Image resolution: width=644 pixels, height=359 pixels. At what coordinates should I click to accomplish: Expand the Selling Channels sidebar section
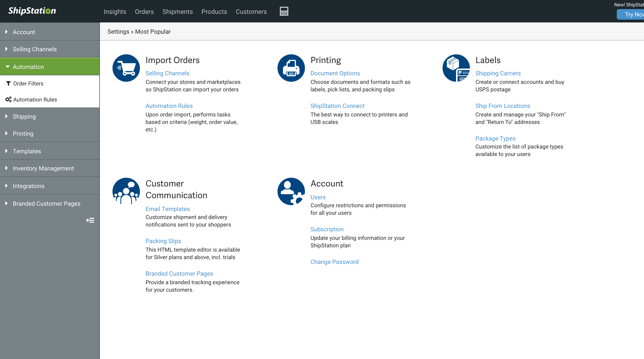click(x=50, y=49)
